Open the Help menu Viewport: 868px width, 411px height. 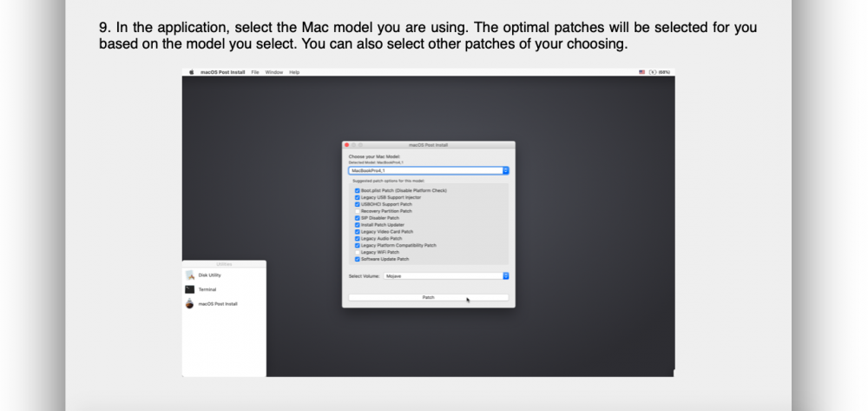click(294, 72)
